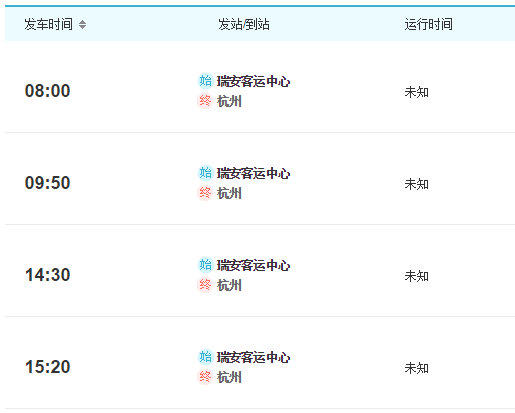515x413 pixels.
Task: Click the blue 始 icon in 15:20 row
Action: click(x=205, y=357)
